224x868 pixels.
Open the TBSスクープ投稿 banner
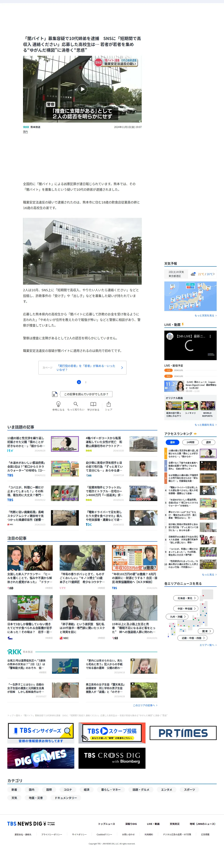112,733
